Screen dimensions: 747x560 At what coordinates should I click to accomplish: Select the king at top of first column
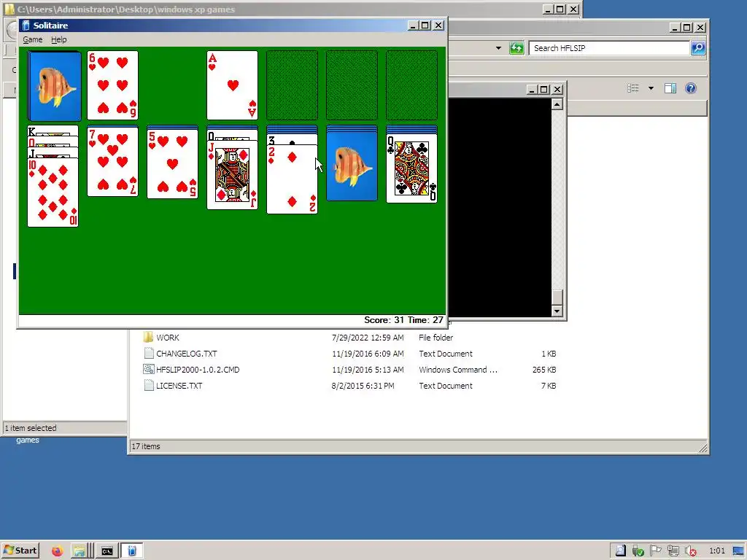(x=53, y=131)
